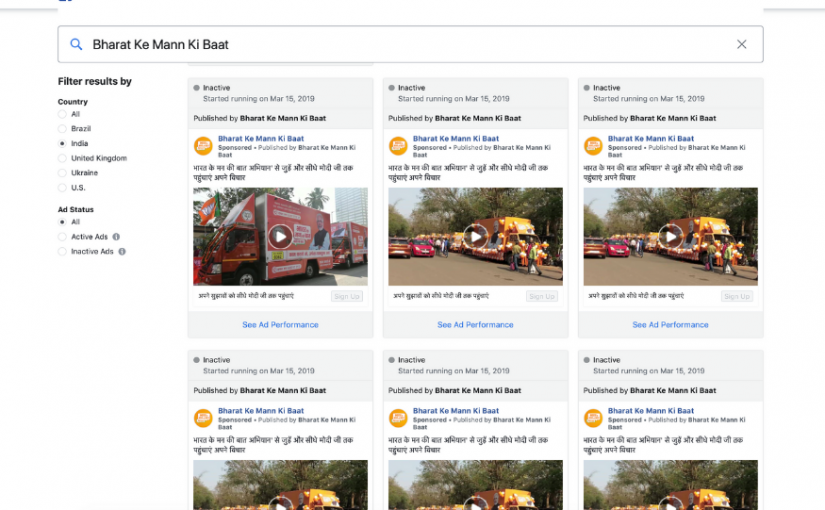Image resolution: width=825 pixels, height=510 pixels.
Task: Click the search magnifier icon
Action: coord(76,44)
